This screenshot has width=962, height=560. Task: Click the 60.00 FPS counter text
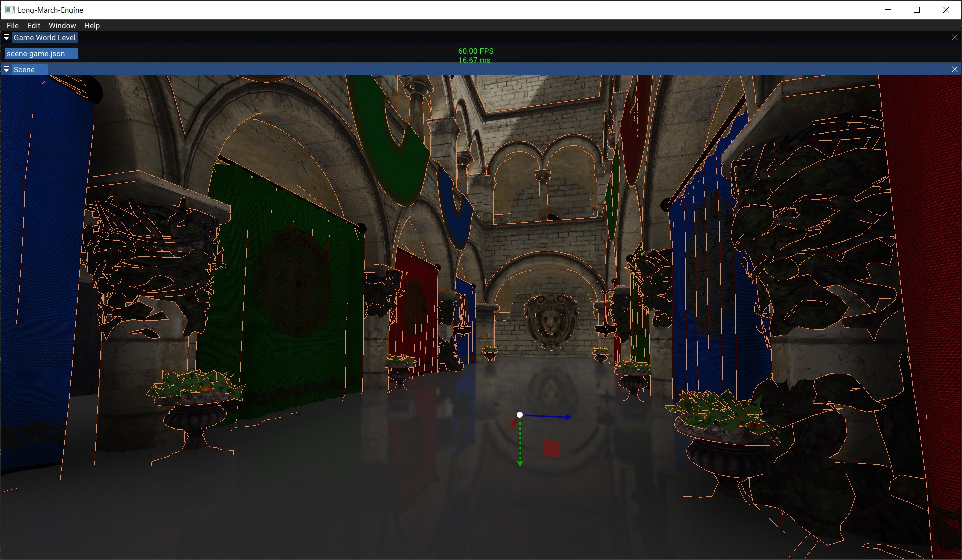coord(475,51)
